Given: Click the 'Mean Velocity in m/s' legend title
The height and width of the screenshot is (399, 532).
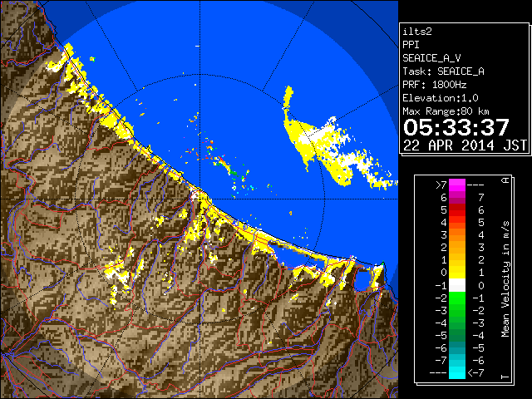Looking at the screenshot, I should (505, 278).
